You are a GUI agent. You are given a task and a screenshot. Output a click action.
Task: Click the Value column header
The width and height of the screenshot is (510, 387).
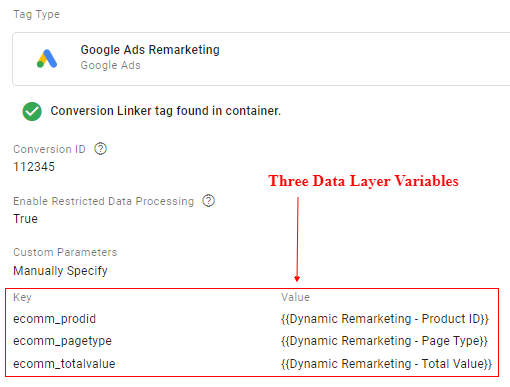point(295,297)
